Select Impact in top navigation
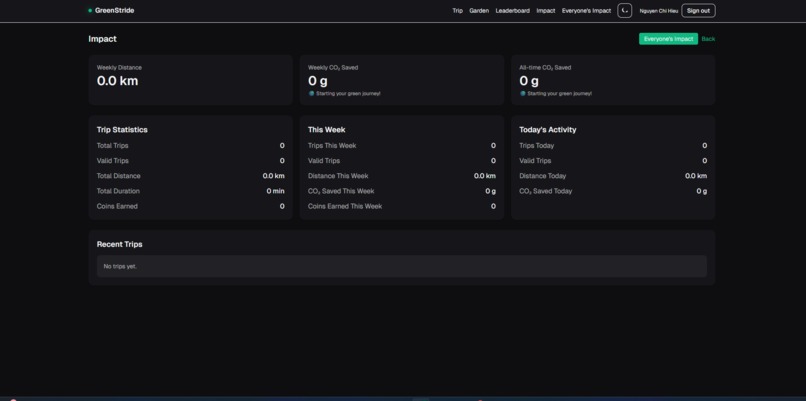Viewport: 806px width, 401px height. tap(546, 11)
